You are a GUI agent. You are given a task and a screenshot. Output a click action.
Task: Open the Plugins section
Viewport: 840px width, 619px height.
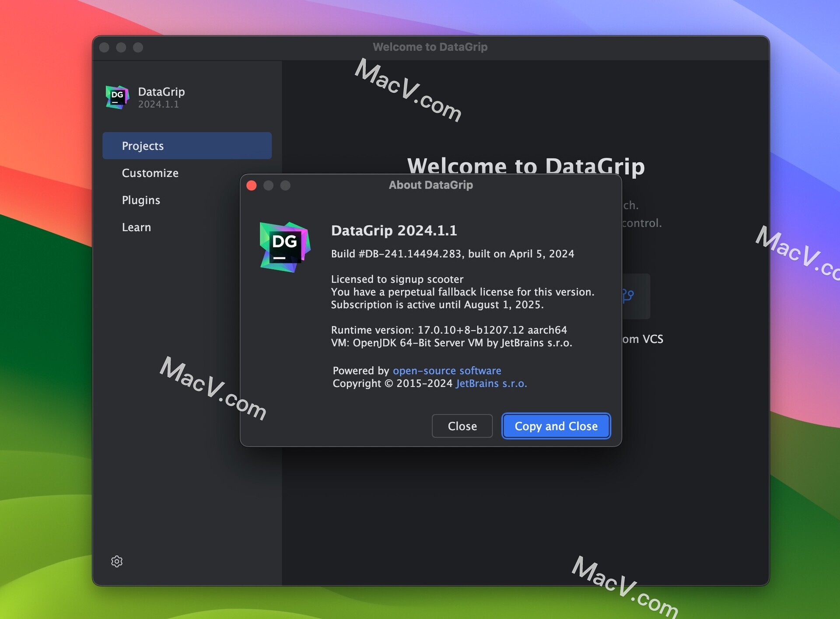pos(141,200)
